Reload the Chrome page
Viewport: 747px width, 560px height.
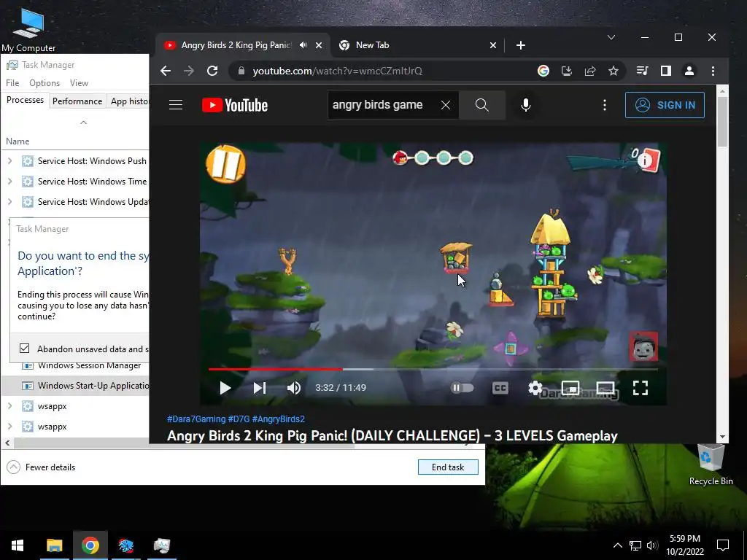tap(212, 71)
